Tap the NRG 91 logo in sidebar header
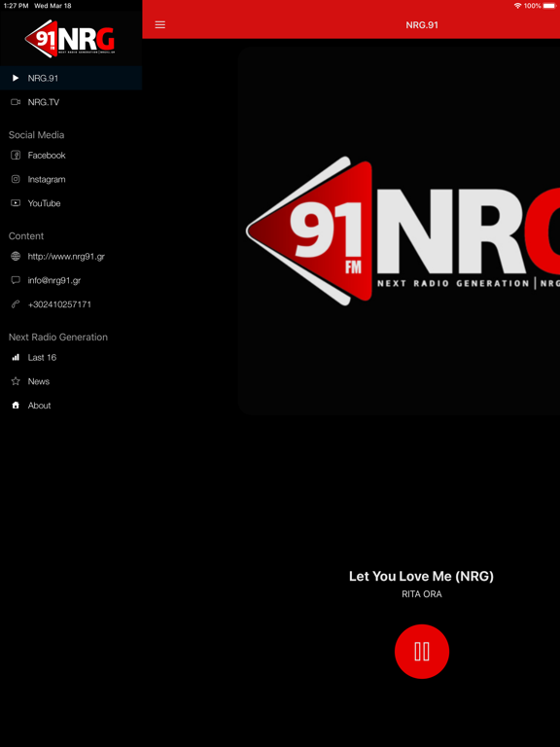The image size is (560, 747). point(70,39)
